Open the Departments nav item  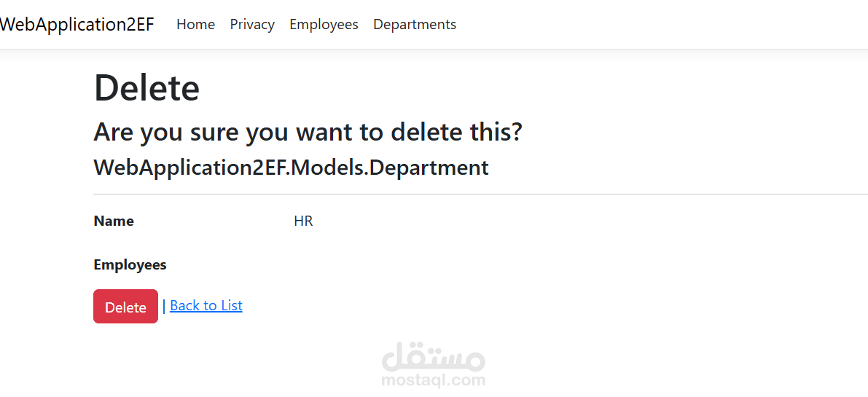pos(415,24)
